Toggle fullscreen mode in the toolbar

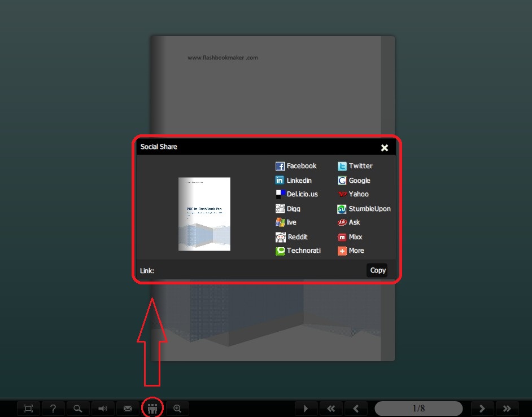pyautogui.click(x=28, y=409)
